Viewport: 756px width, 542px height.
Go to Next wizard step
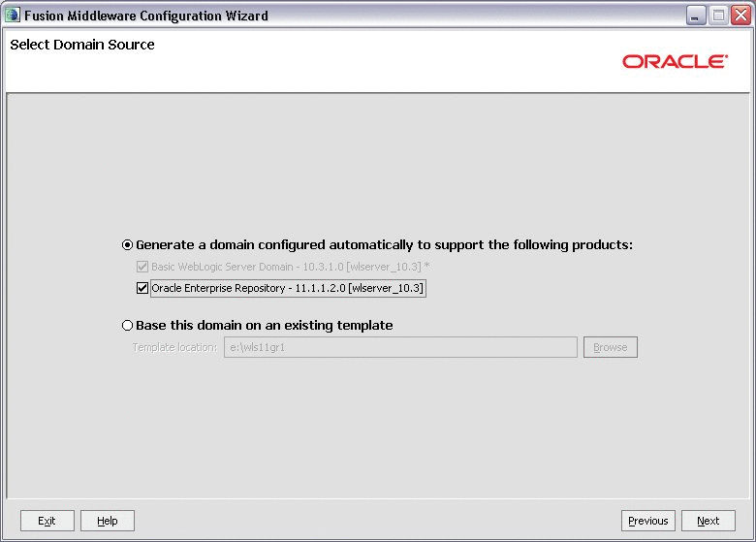point(709,521)
